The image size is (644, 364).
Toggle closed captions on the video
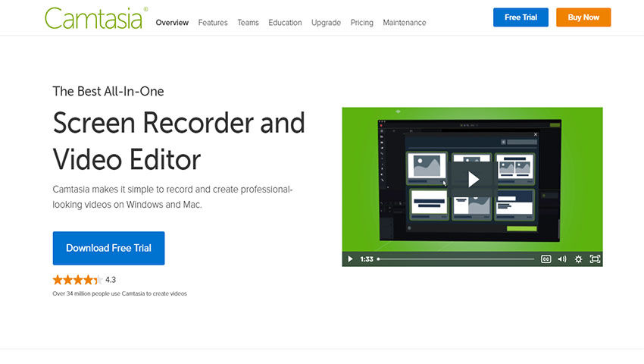click(546, 259)
